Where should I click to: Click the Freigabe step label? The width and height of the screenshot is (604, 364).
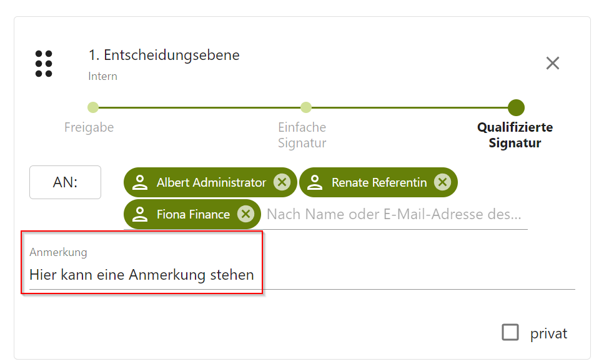[x=89, y=127]
